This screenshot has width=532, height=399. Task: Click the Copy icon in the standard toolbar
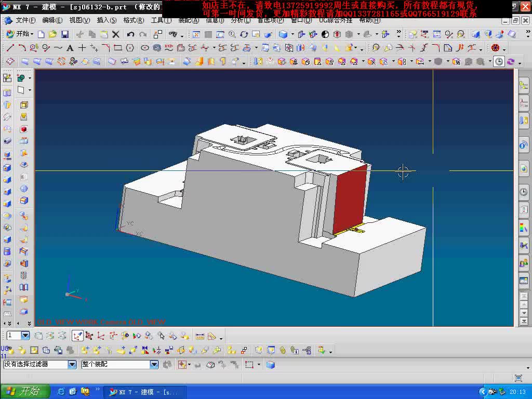coord(92,34)
